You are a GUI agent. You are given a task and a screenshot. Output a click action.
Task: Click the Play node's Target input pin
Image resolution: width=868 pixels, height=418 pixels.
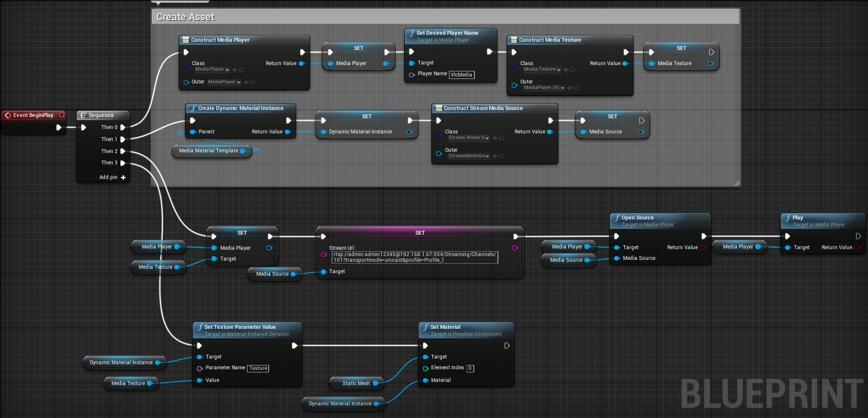(x=787, y=247)
